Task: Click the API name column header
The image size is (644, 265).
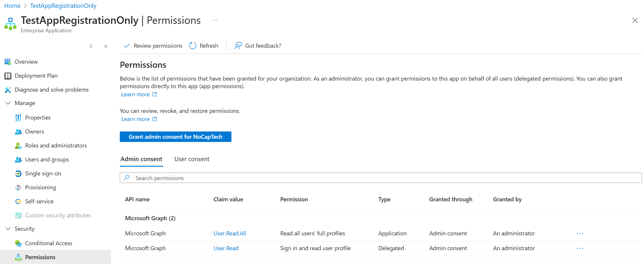Action: pyautogui.click(x=137, y=199)
